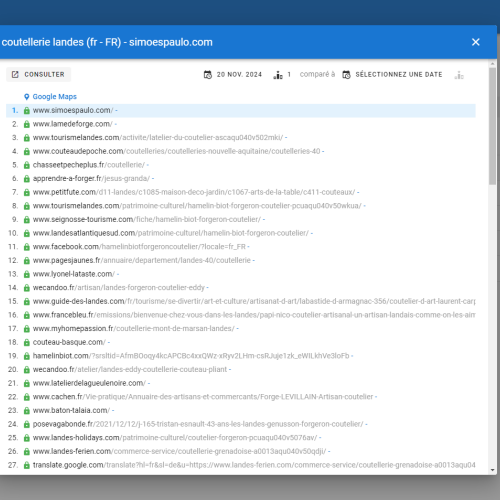Open www.simoespaulo.com result row
The image size is (500, 500).
tap(241, 110)
